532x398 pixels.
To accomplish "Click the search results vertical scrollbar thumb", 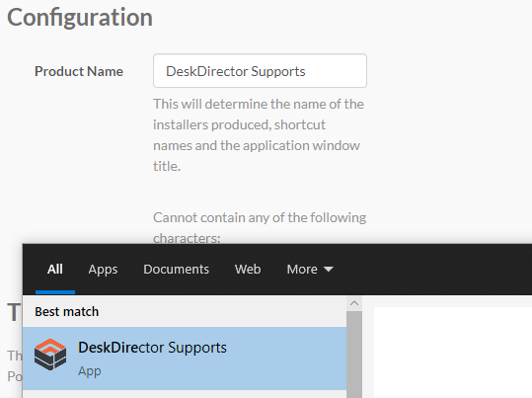I will (354, 355).
